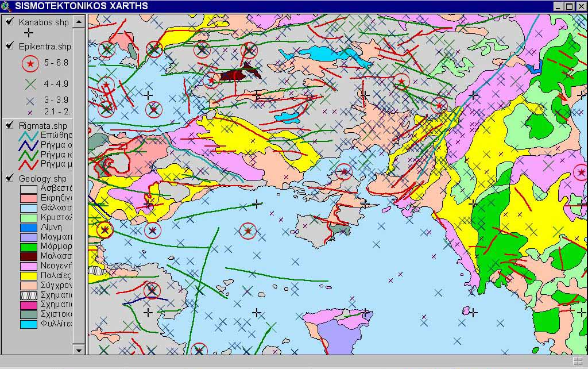Image resolution: width=588 pixels, height=369 pixels.
Task: Click the '4 - 4.9' magnitude label
Action: click(x=56, y=84)
